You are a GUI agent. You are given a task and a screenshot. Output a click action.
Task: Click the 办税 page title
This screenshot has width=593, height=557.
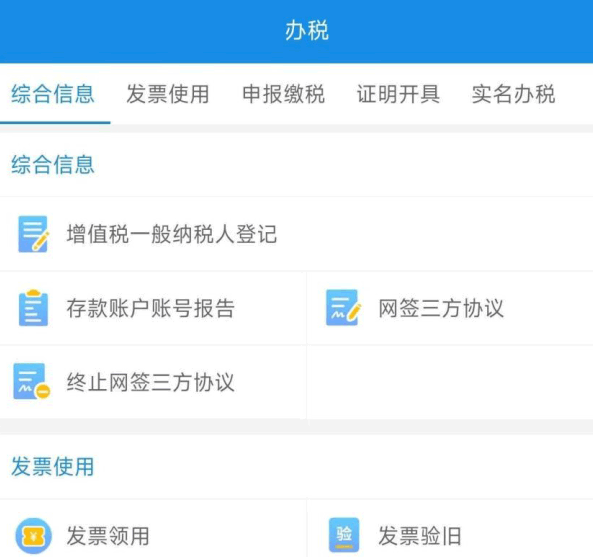coord(307,30)
